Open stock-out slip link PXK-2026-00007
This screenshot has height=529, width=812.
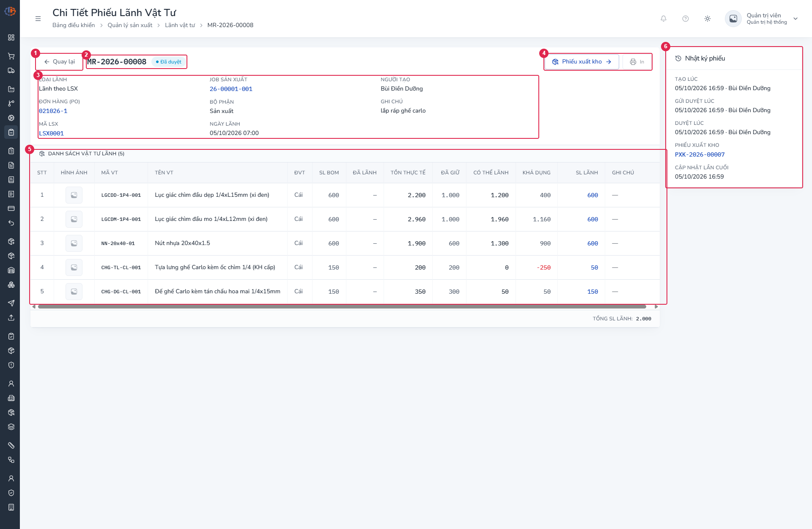pos(700,154)
